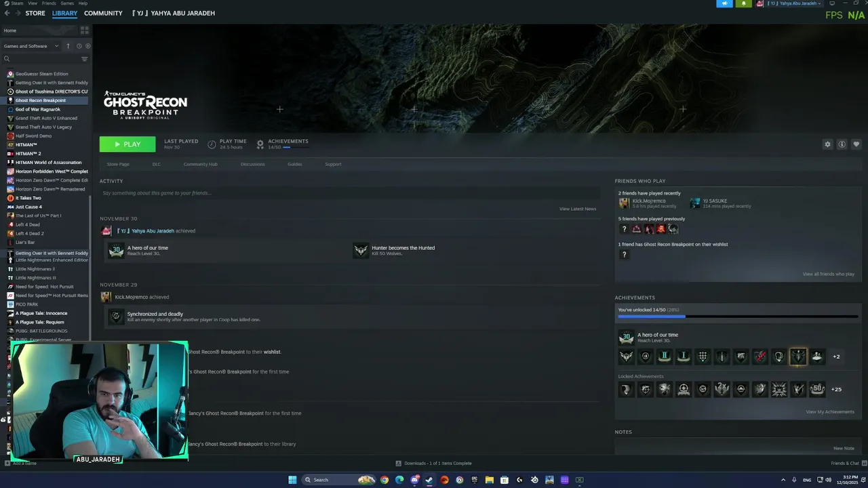Open the Friends menu
This screenshot has height=488, width=868.
pyautogui.click(x=49, y=3)
